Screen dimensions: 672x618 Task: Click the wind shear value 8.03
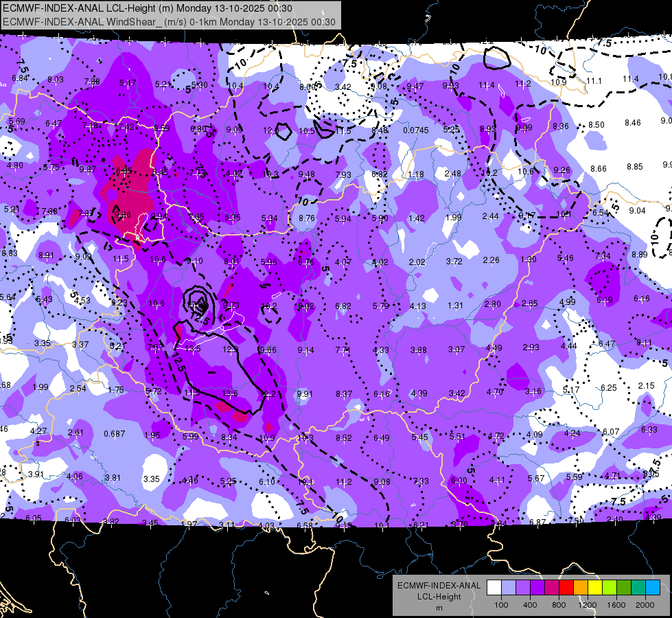coord(56,80)
